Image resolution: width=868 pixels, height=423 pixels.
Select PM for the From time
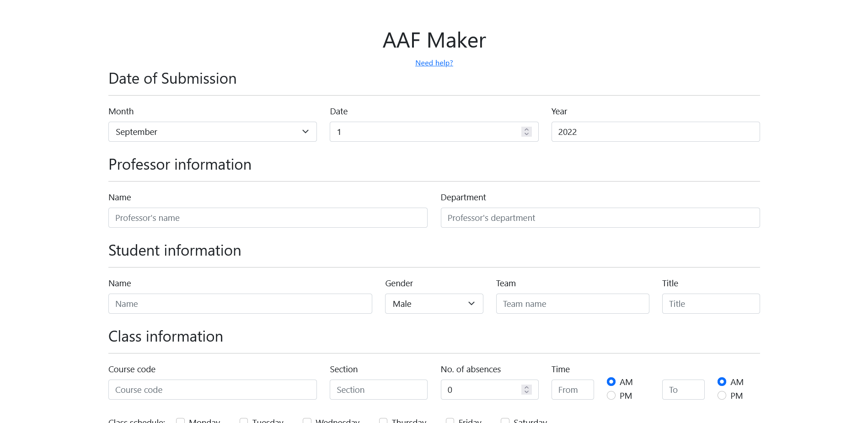tap(611, 396)
